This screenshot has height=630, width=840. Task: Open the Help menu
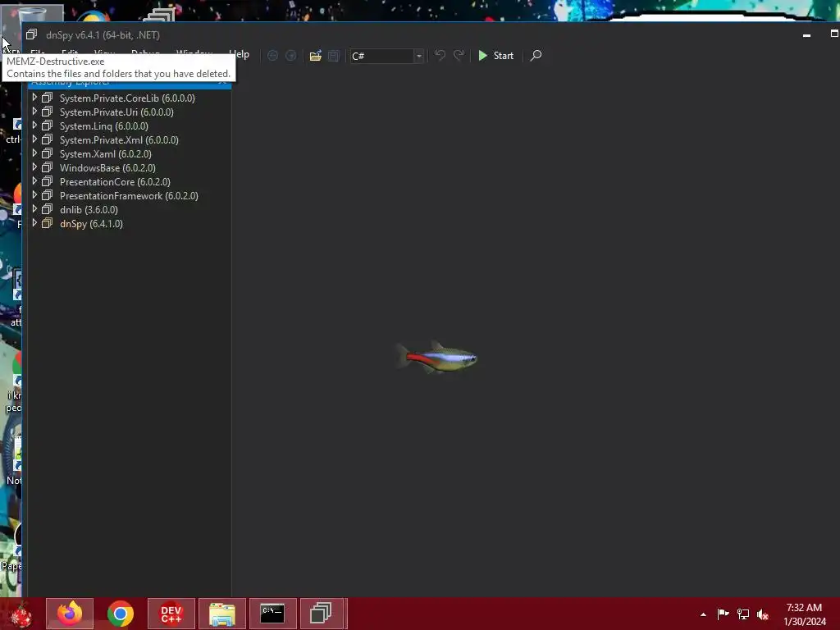tap(240, 54)
